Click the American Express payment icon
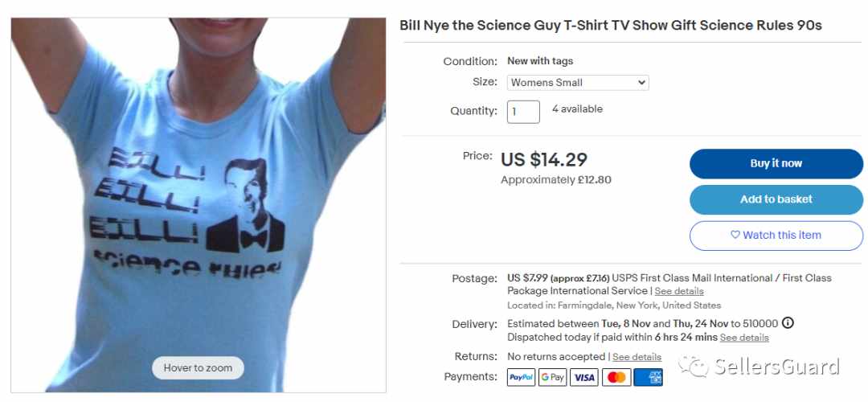This screenshot has width=868, height=402. (648, 377)
